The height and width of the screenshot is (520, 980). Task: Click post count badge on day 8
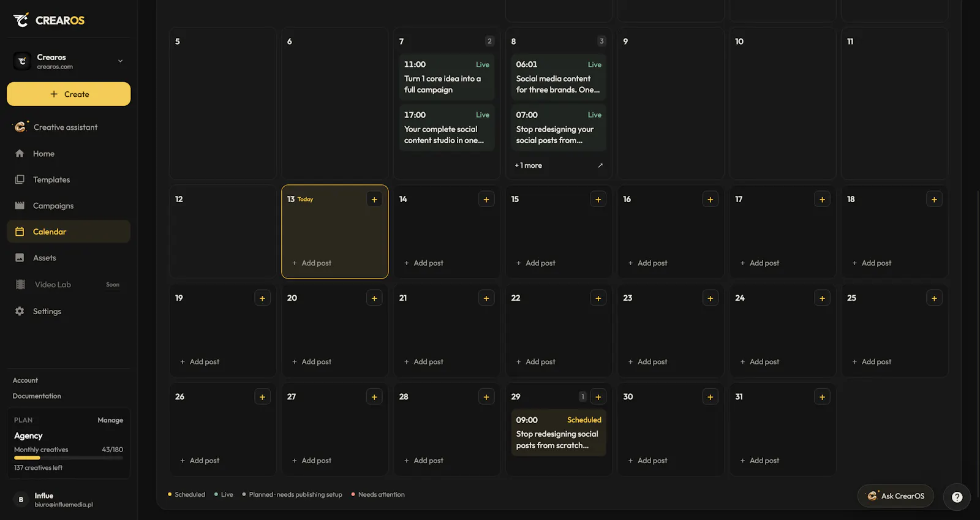tap(601, 41)
